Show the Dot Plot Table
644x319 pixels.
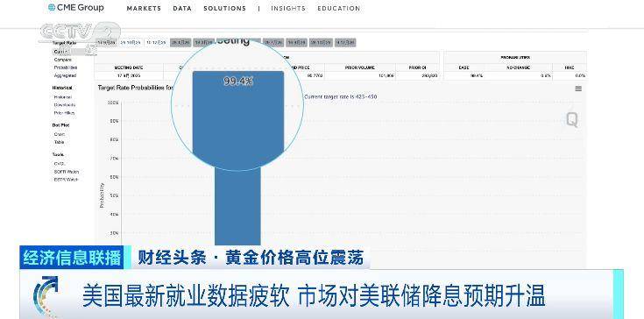60,142
